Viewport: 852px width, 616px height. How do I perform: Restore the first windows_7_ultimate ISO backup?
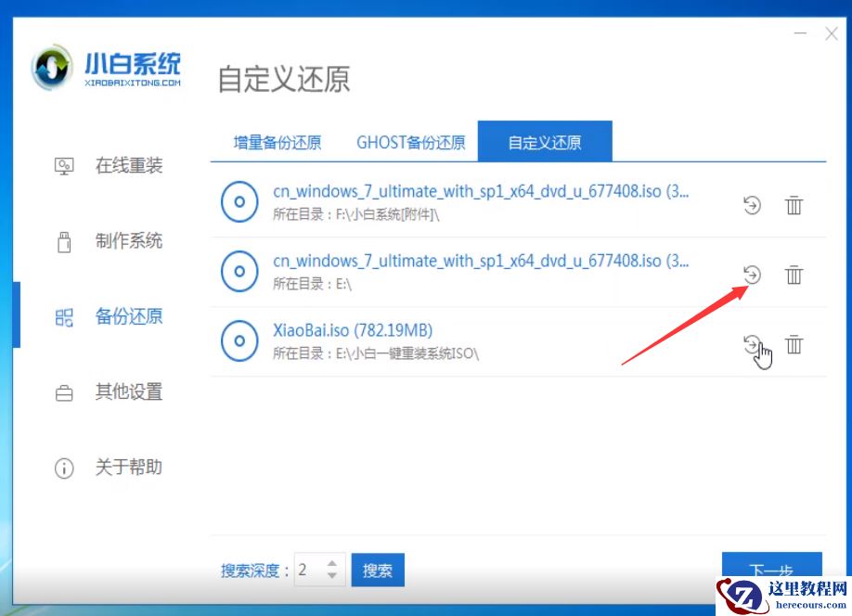750,206
